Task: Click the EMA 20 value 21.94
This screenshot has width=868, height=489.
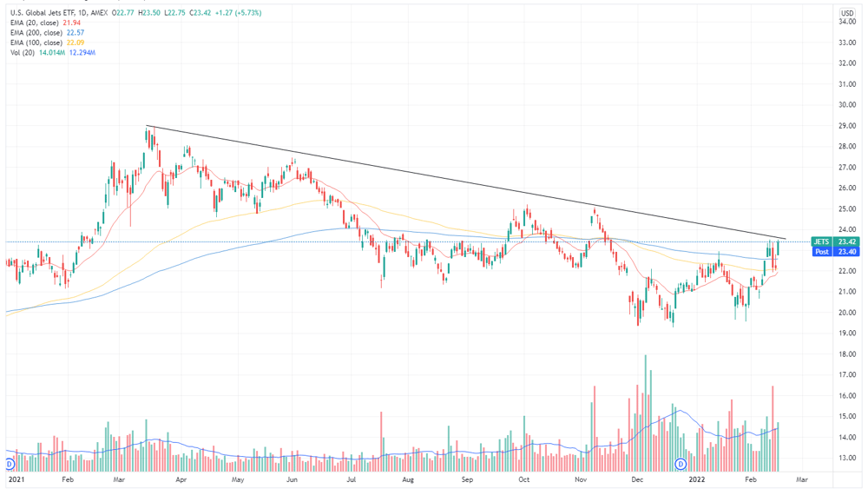Action: click(72, 23)
